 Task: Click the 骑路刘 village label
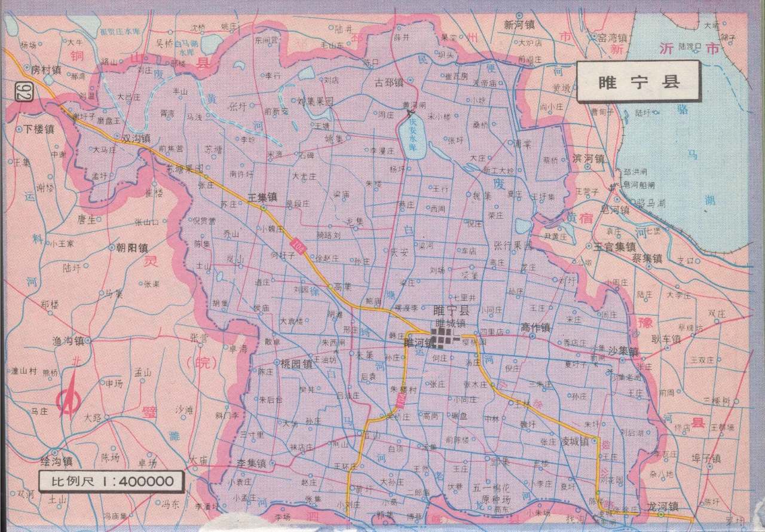coord(329,236)
